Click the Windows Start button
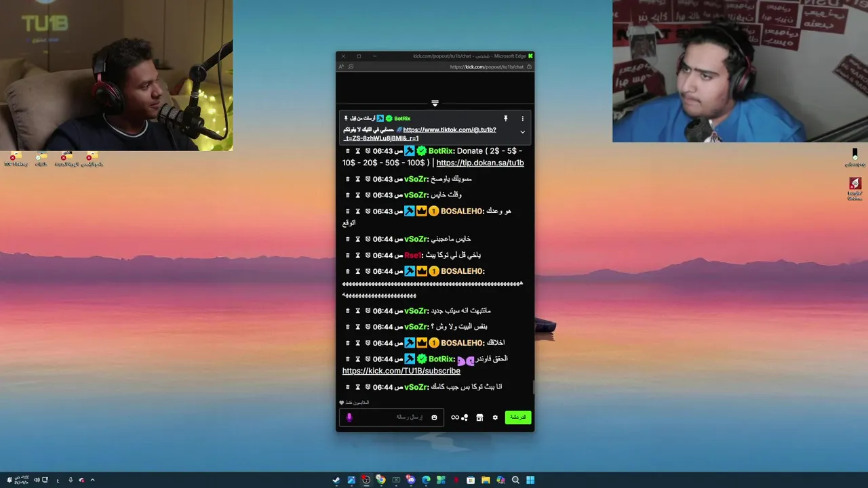The height and width of the screenshot is (488, 868). [530, 480]
